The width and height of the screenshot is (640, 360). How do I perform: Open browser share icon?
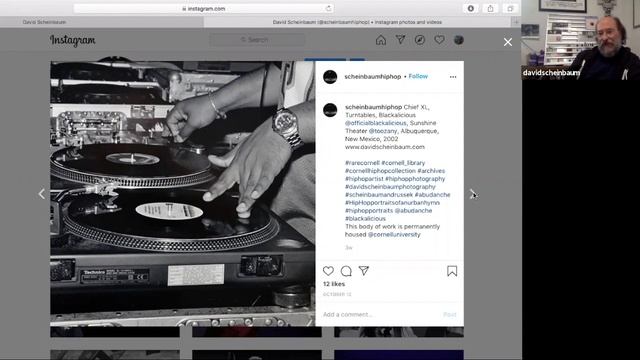pos(491,8)
